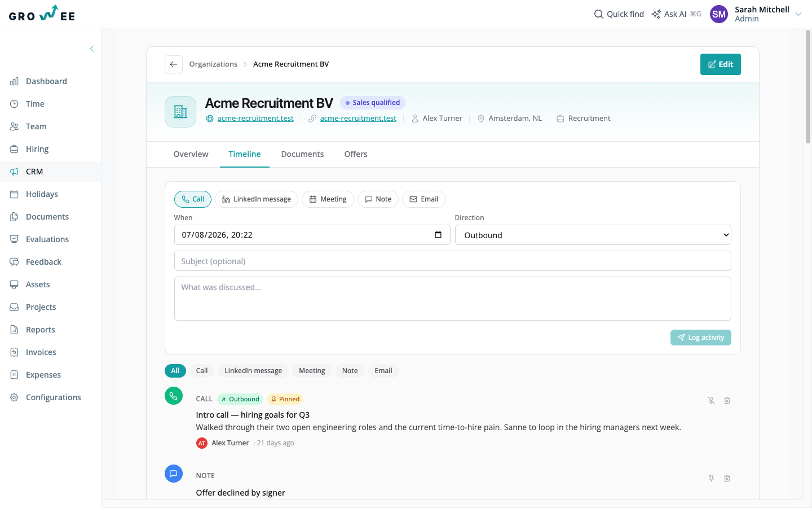The image size is (812, 508).
Task: Filter timeline by All
Action: pyautogui.click(x=175, y=371)
